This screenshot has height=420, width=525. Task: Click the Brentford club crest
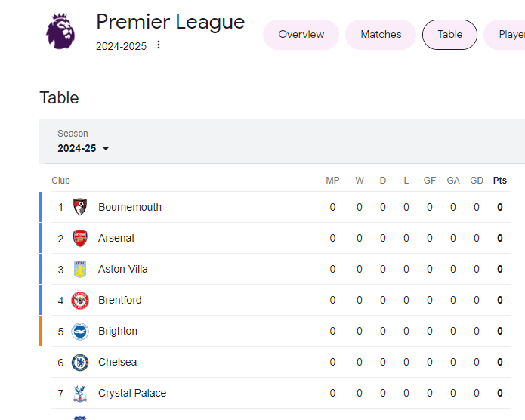80,300
